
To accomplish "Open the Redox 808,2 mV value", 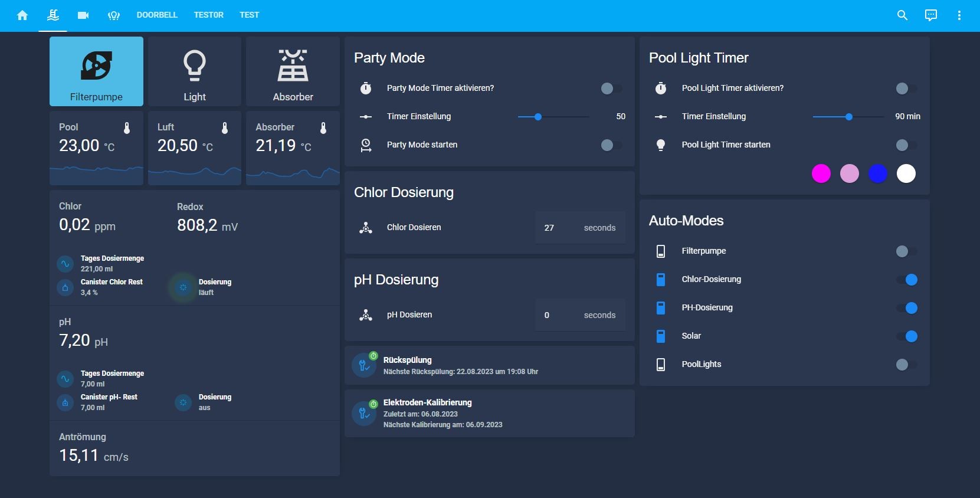I will coord(207,225).
